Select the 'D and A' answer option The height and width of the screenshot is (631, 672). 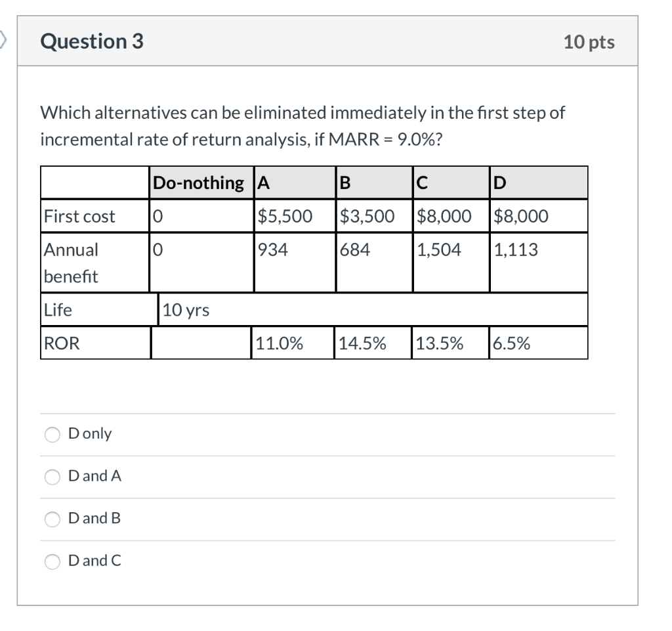point(52,477)
